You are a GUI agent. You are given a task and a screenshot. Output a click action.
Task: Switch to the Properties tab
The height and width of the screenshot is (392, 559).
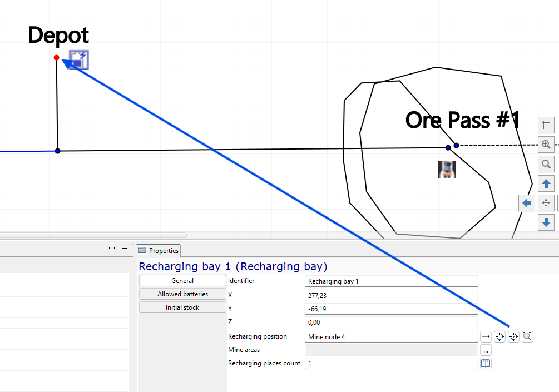159,251
